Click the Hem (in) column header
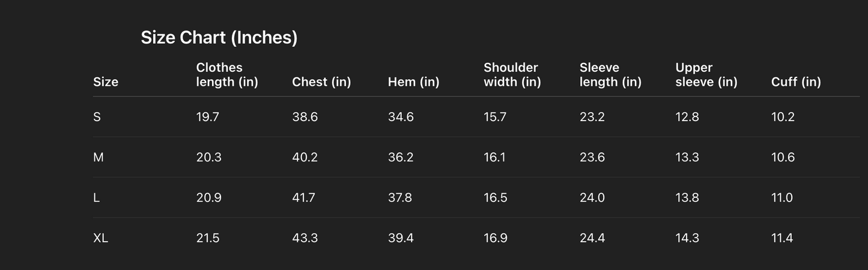Image resolution: width=868 pixels, height=270 pixels. pos(413,82)
